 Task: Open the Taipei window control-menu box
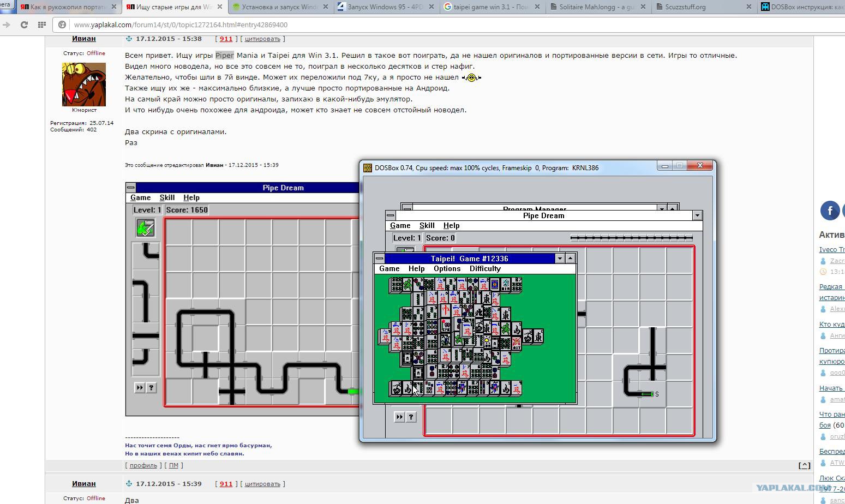(x=380, y=259)
